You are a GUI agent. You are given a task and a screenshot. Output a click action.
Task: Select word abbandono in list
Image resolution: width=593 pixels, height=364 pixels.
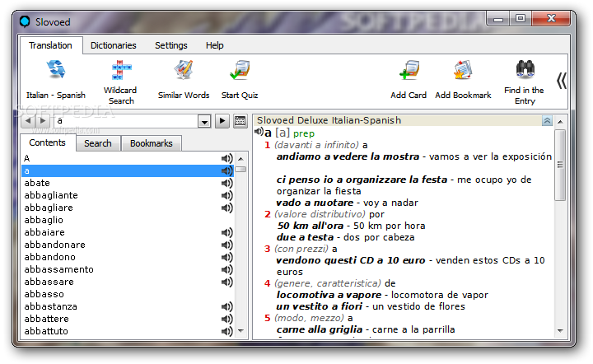[128, 257]
